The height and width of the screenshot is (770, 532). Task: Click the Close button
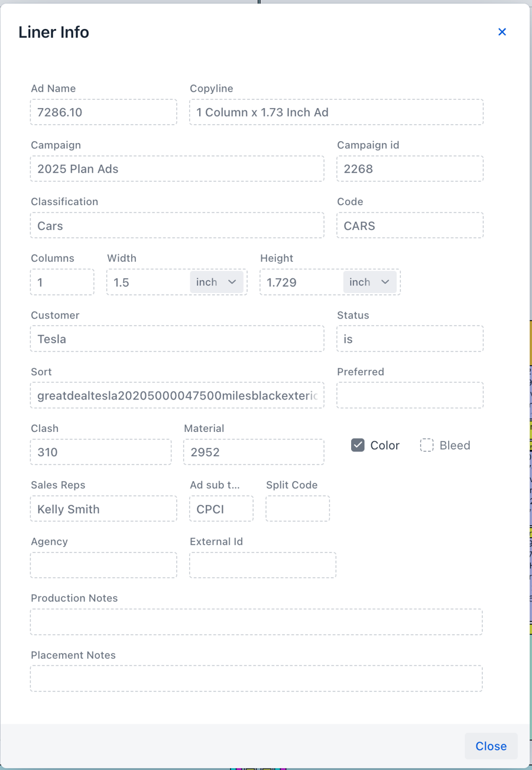coord(491,746)
